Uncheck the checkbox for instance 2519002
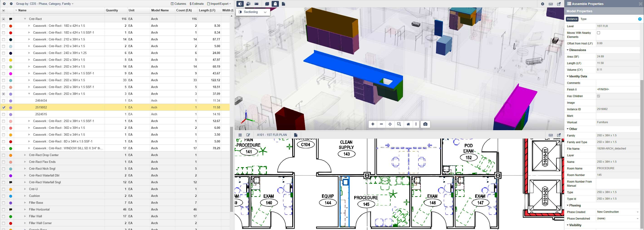The height and width of the screenshot is (230, 644). pyautogui.click(x=3, y=107)
